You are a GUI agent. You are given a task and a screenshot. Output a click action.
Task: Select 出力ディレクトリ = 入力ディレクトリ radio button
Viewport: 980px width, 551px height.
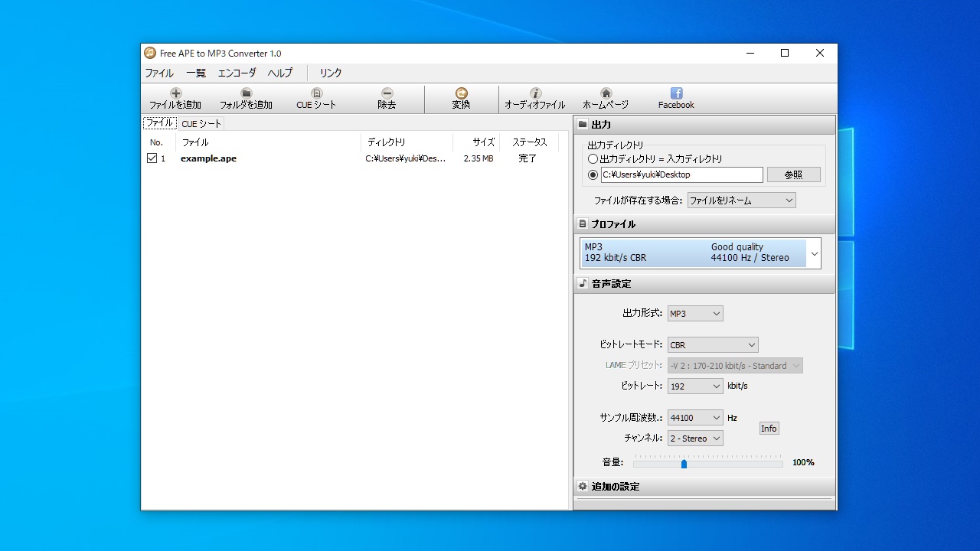pos(593,159)
